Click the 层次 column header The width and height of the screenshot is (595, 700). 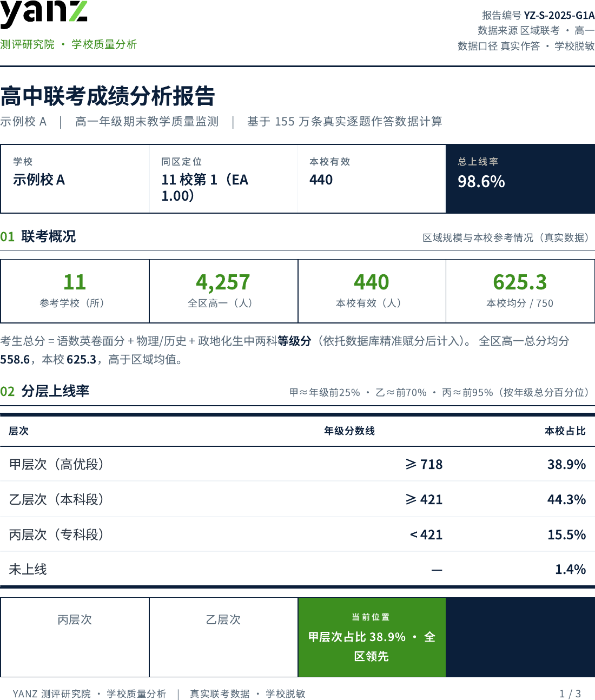pos(18,431)
